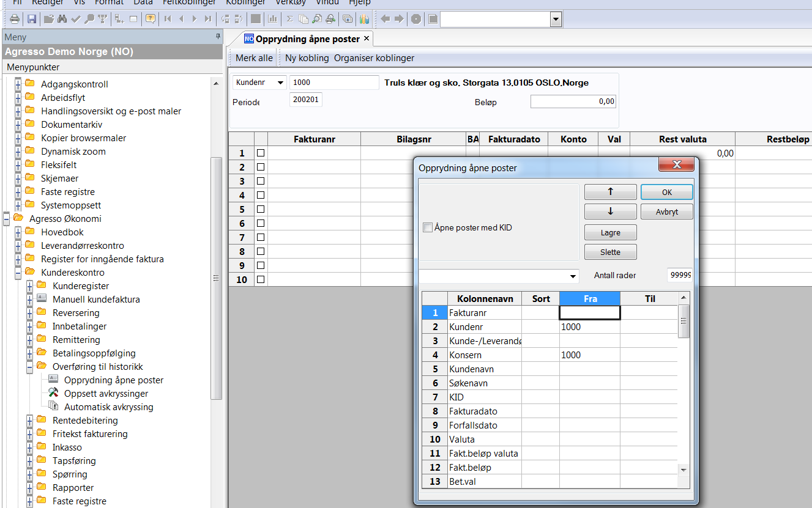Screen dimensions: 812x508
Task: Tick the checkbox in grid row 10
Action: click(x=261, y=279)
